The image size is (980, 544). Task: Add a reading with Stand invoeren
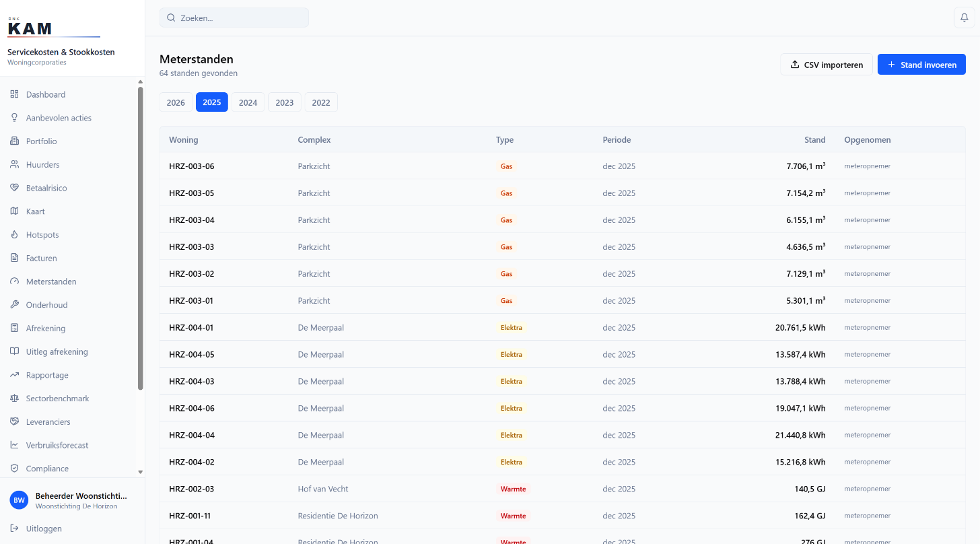tap(921, 65)
